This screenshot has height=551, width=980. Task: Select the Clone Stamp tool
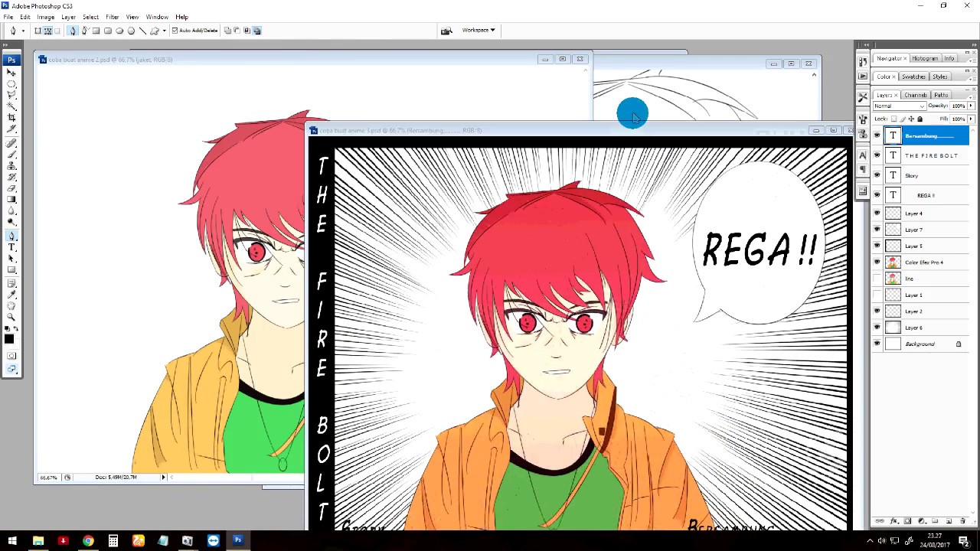11,166
